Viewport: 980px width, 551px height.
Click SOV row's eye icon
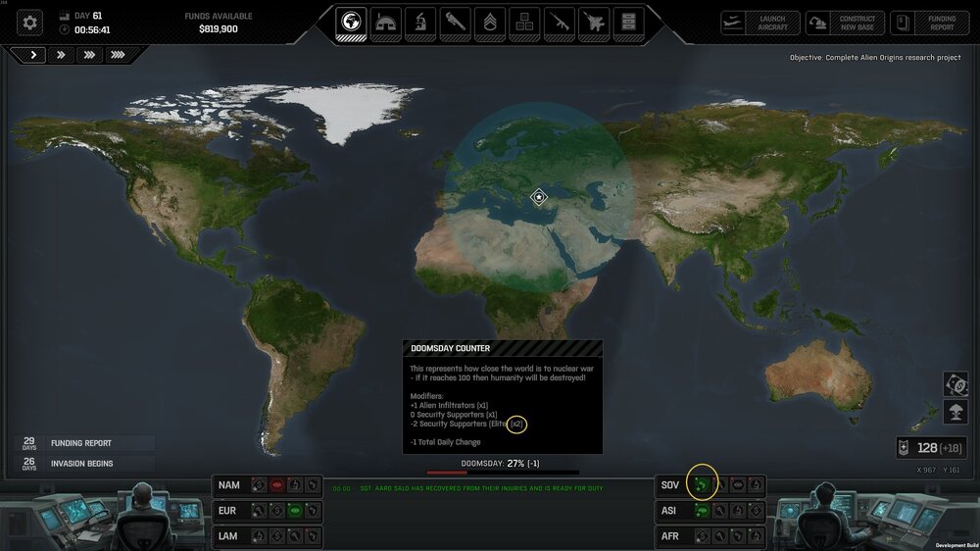[x=738, y=484]
